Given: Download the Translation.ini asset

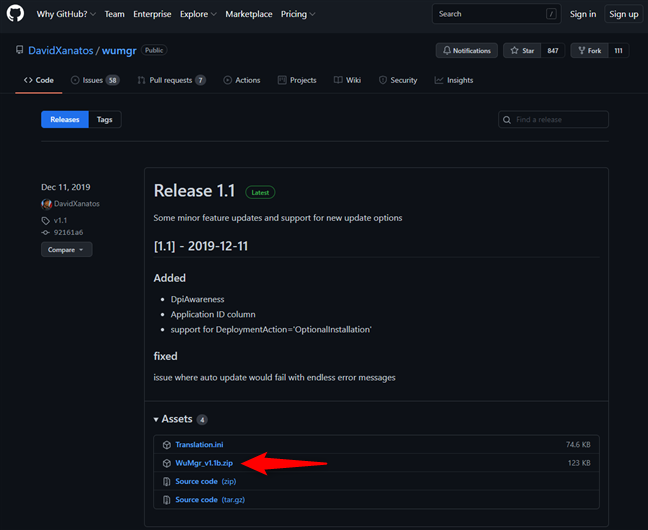Looking at the screenshot, I should tap(199, 445).
